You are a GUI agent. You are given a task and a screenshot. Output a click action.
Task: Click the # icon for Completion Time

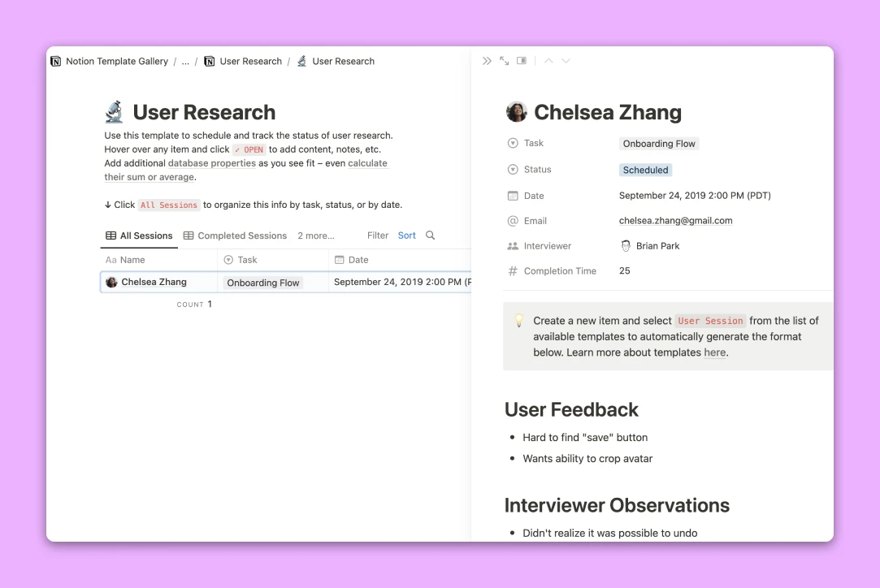pos(514,270)
